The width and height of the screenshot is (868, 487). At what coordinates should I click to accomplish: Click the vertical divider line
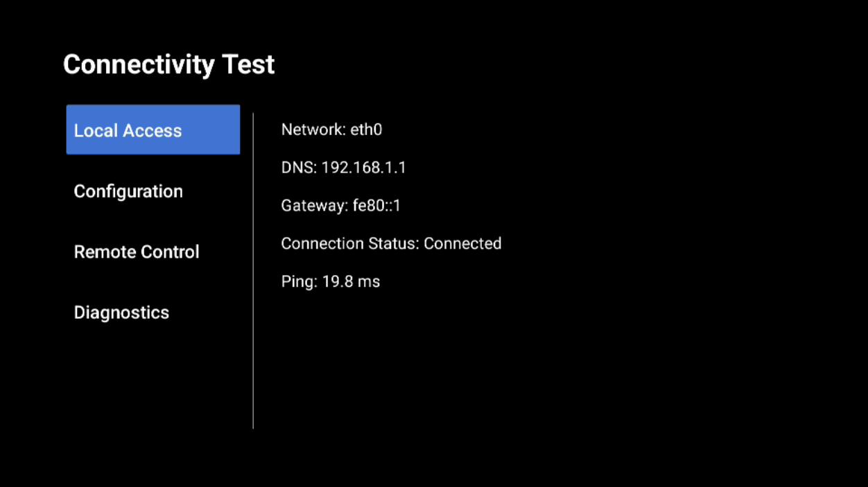pos(253,270)
